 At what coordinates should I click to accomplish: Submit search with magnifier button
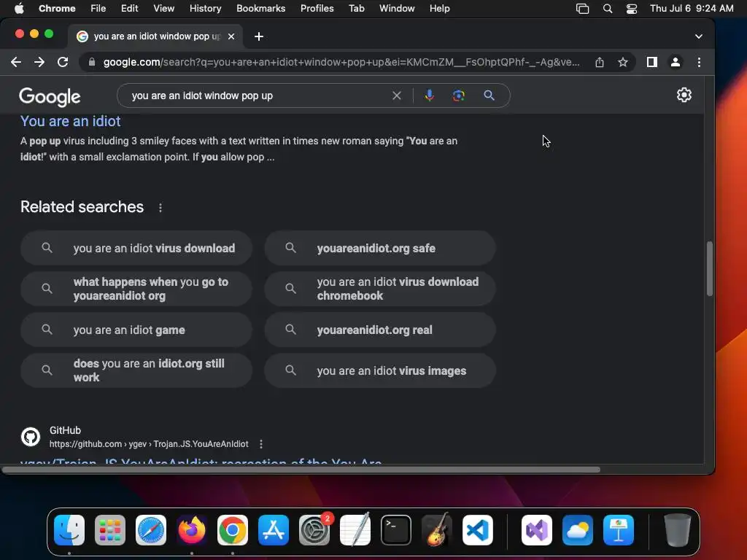coord(489,96)
